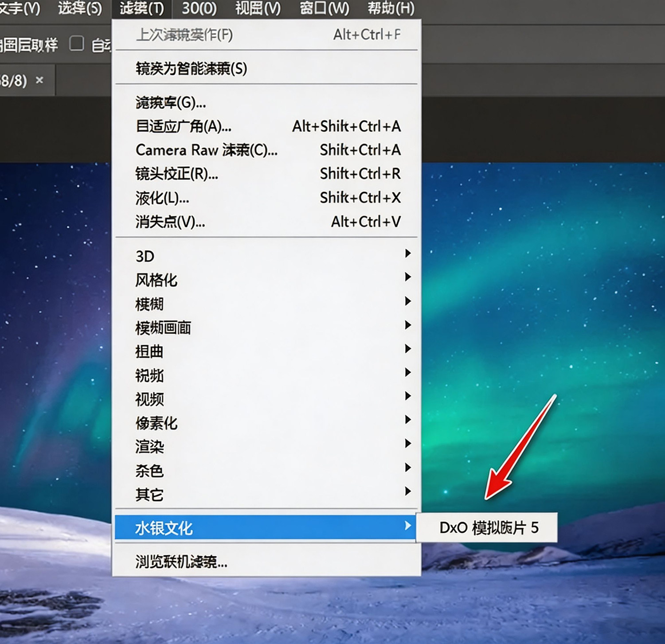The height and width of the screenshot is (644, 665).
Task: Expand the 像素化 submenu
Action: (266, 423)
